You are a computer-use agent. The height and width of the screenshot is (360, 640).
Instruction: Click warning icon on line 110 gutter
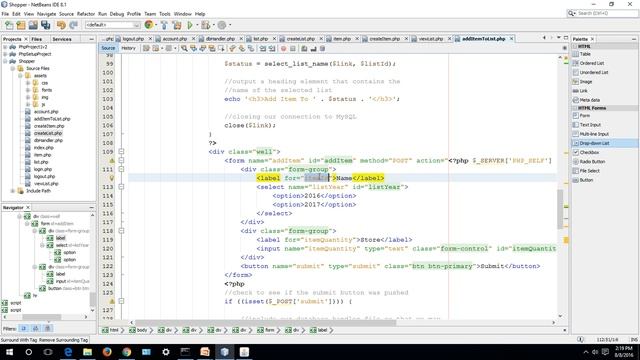(x=111, y=160)
